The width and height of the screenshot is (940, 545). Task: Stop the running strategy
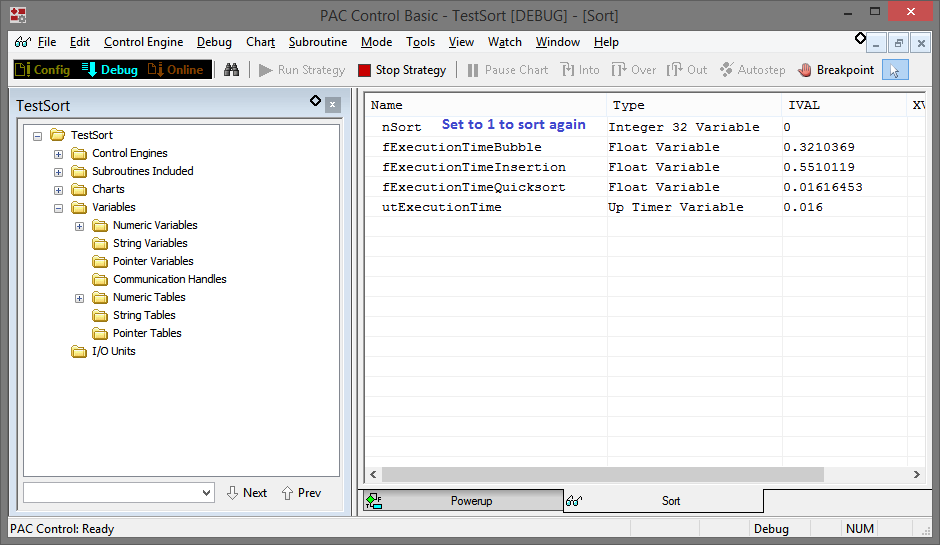click(402, 70)
